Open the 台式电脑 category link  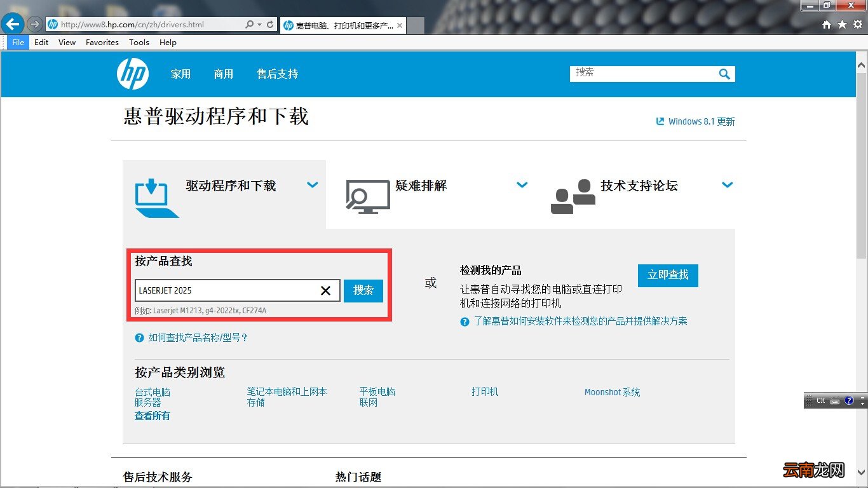[153, 392]
